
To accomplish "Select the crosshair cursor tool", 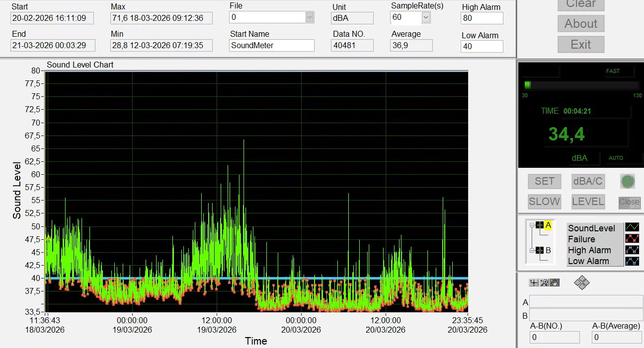I will point(534,282).
